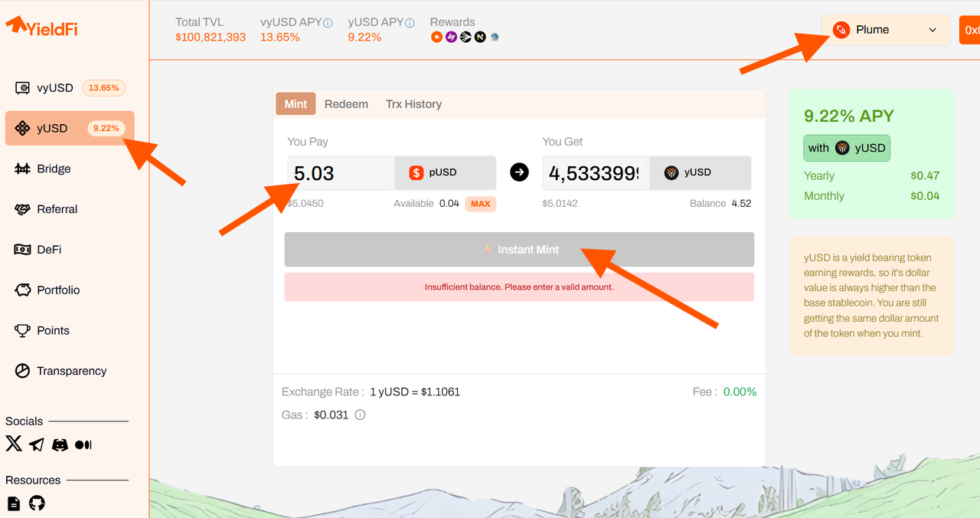Open the pUSD token selector

(x=446, y=173)
